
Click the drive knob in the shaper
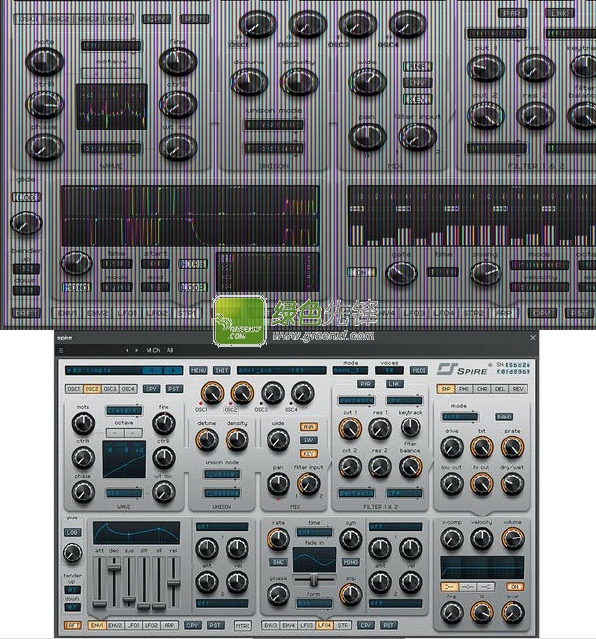452,447
